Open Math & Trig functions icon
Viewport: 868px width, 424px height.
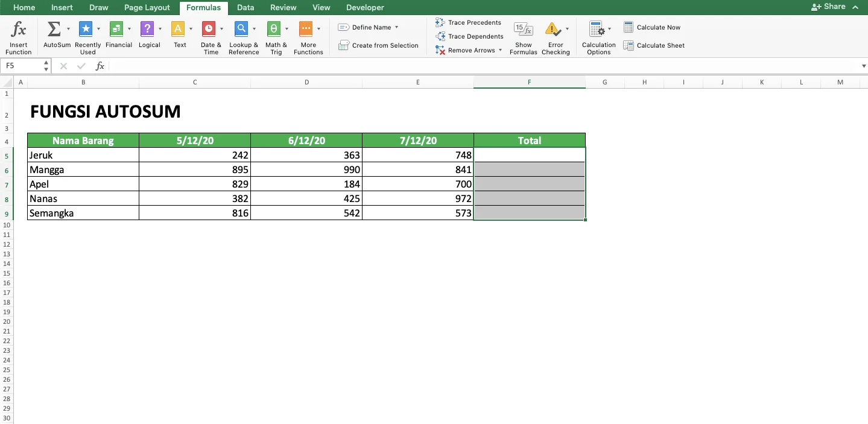[x=274, y=29]
